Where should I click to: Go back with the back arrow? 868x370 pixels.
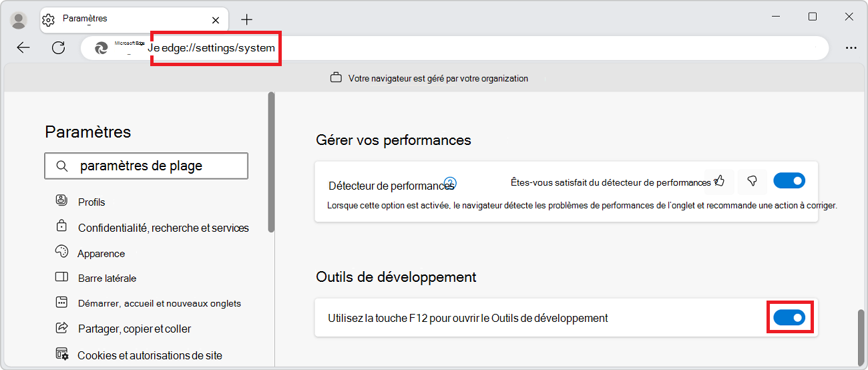[x=23, y=47]
